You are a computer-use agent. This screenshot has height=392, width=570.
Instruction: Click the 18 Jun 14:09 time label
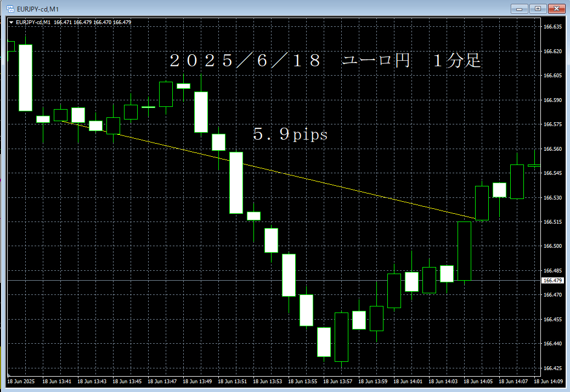(548, 382)
